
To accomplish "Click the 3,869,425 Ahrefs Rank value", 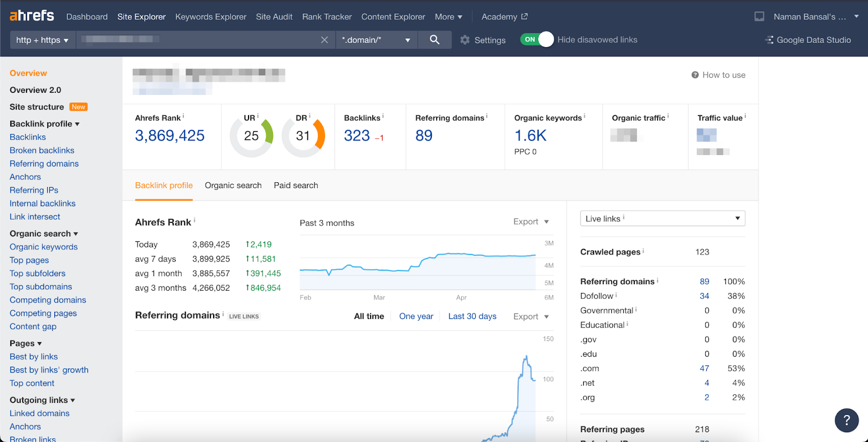I will point(170,136).
